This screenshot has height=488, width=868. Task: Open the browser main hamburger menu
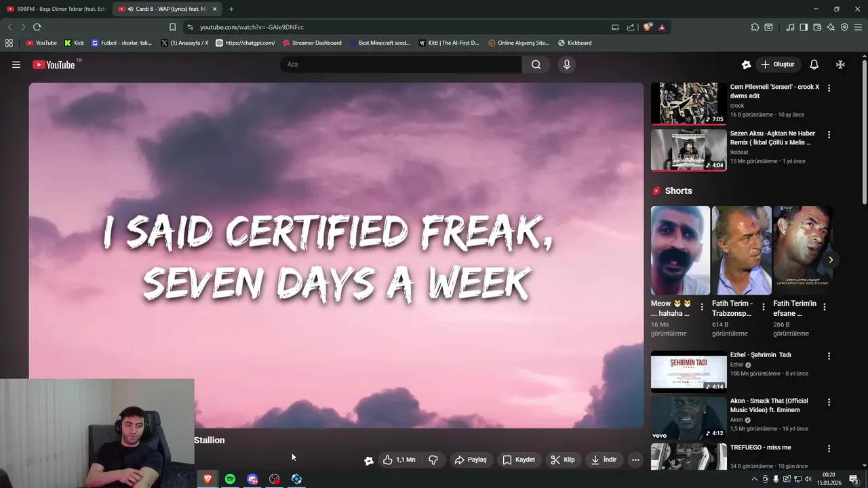coord(858,27)
